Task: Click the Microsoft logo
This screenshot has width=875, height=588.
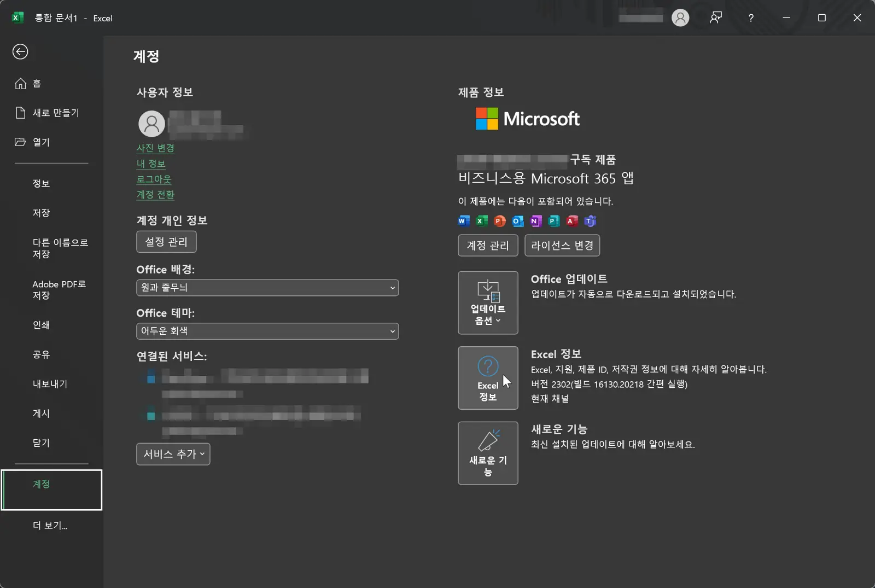Action: point(528,119)
